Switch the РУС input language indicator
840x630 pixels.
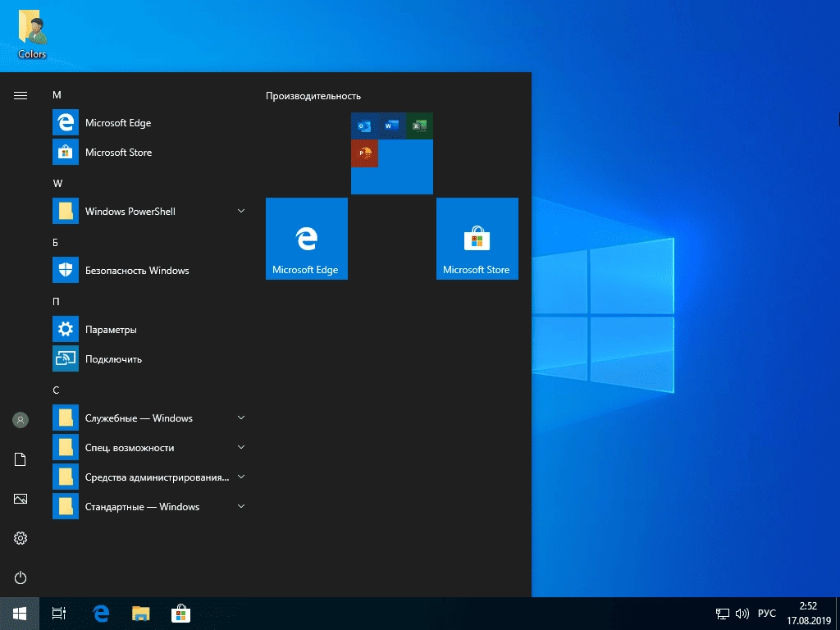click(x=767, y=614)
